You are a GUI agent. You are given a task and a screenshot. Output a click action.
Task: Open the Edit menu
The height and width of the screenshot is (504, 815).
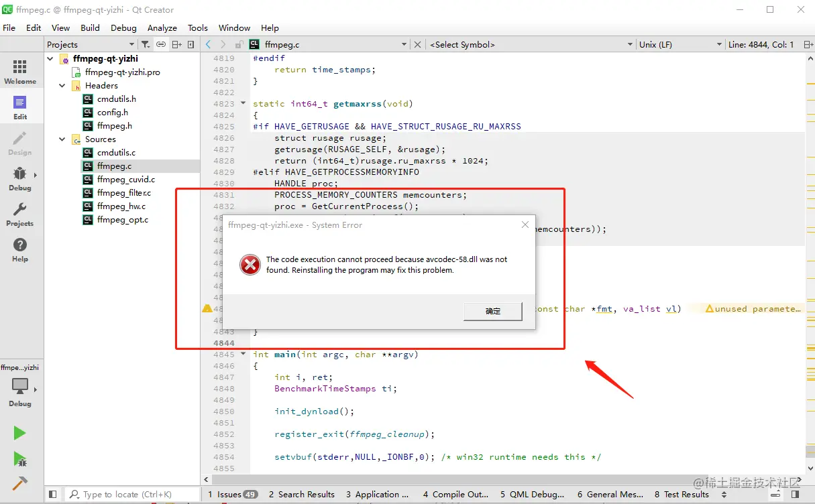[x=34, y=27]
